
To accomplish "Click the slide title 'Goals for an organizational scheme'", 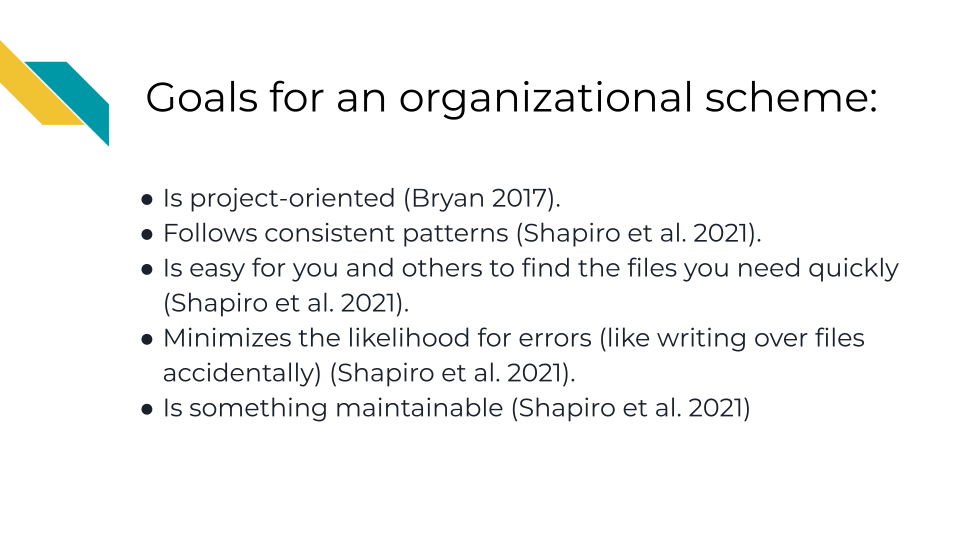I will [511, 99].
